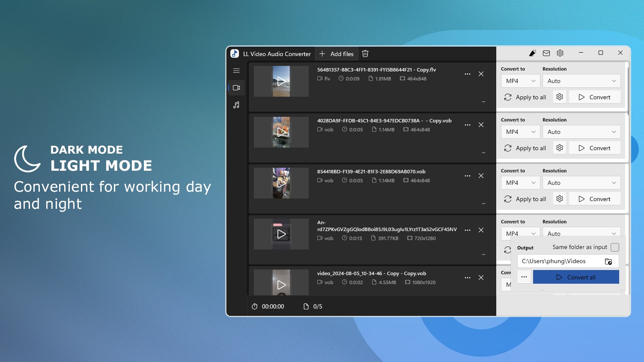
Task: Play the An-rd7ZPKvGV video thumbnail
Action: coord(281,234)
